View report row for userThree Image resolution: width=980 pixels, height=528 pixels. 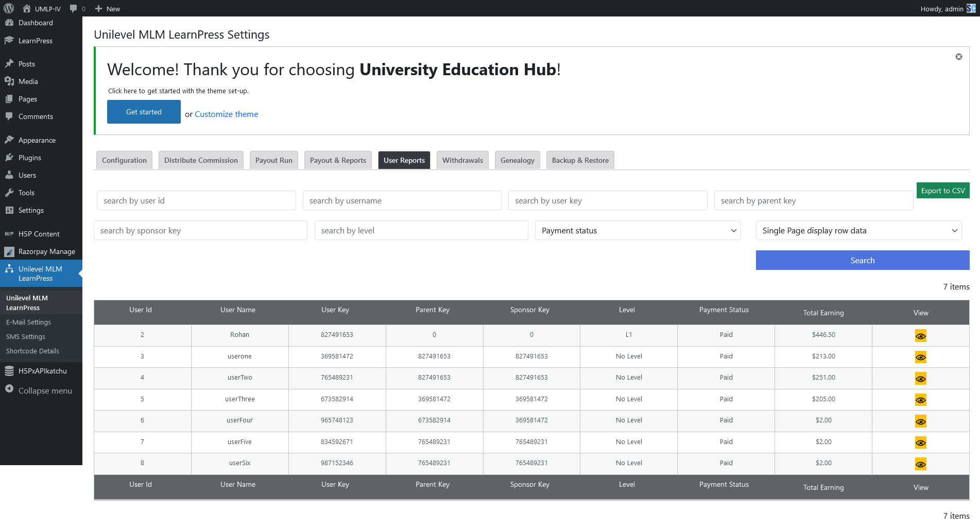tap(920, 399)
